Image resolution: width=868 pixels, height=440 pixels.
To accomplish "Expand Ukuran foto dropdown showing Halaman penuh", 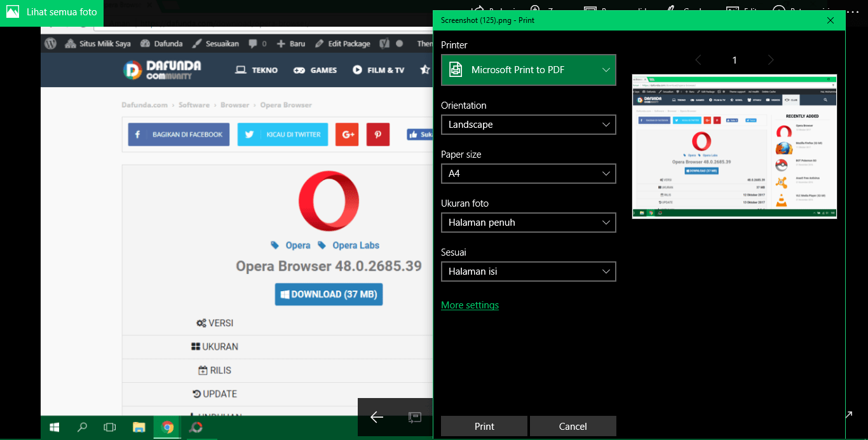I will 528,223.
